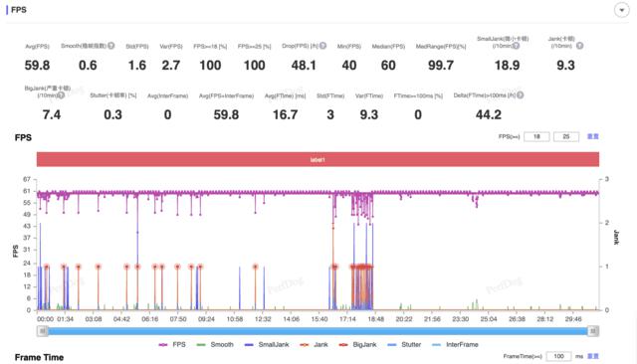
Task: Click the FPS threshold field showing 18
Action: click(x=536, y=137)
